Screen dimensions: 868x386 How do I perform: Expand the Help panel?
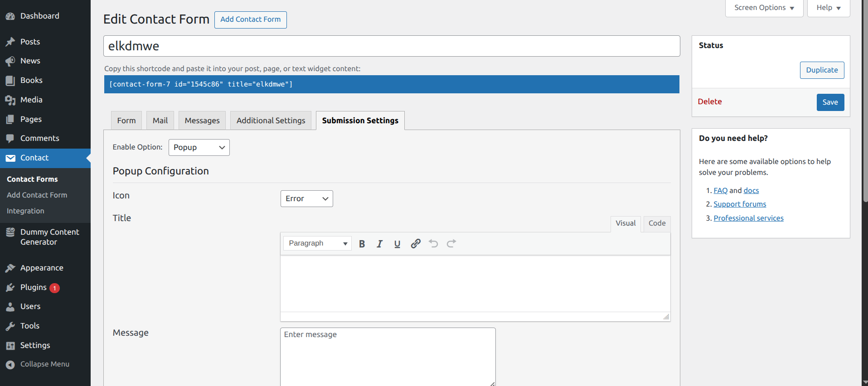829,8
